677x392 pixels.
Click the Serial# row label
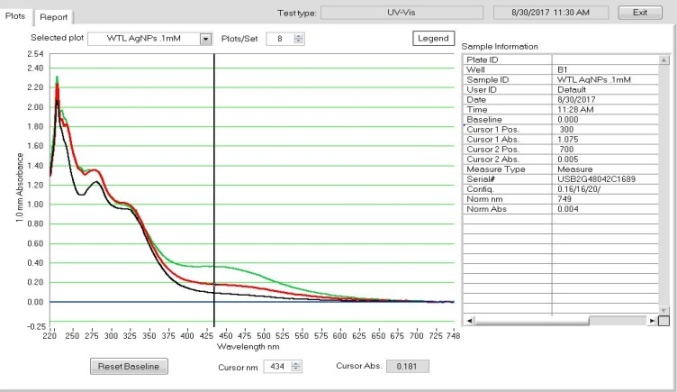point(481,179)
